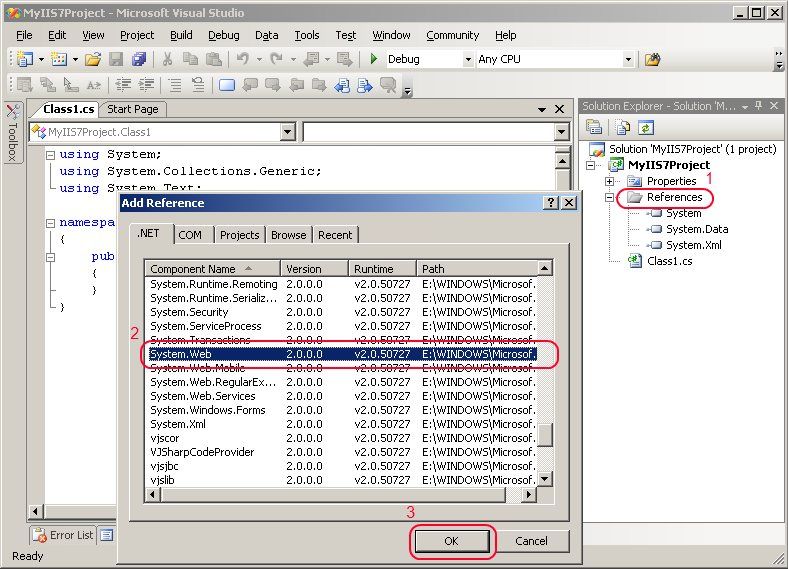788x569 pixels.
Task: Click the Undo arrow icon
Action: (x=243, y=59)
